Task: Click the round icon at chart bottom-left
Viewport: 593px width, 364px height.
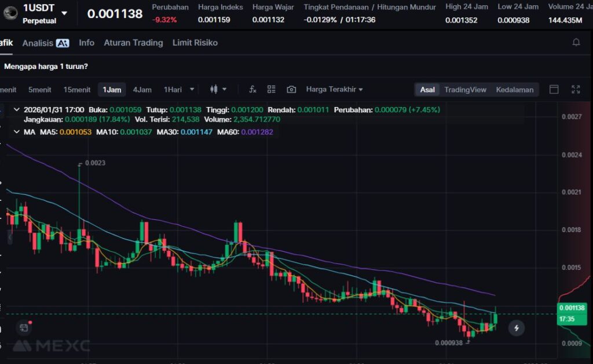Action: [24, 328]
